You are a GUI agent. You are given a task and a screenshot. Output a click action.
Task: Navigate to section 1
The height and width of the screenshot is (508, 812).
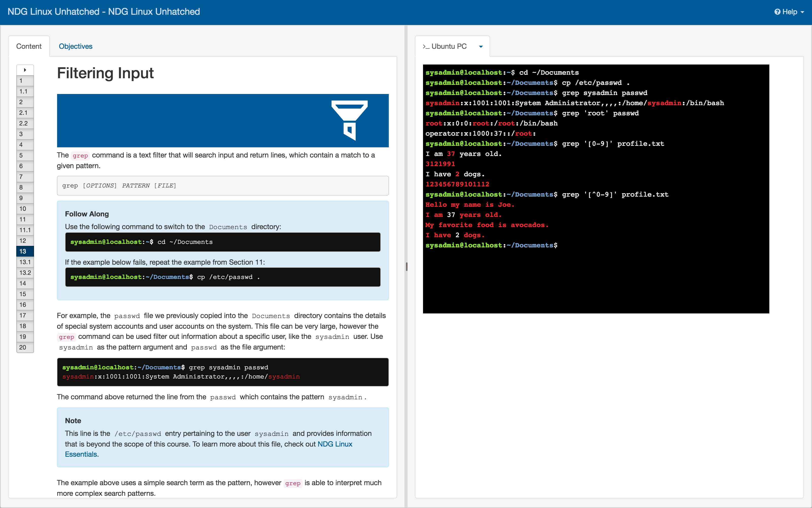click(x=25, y=81)
